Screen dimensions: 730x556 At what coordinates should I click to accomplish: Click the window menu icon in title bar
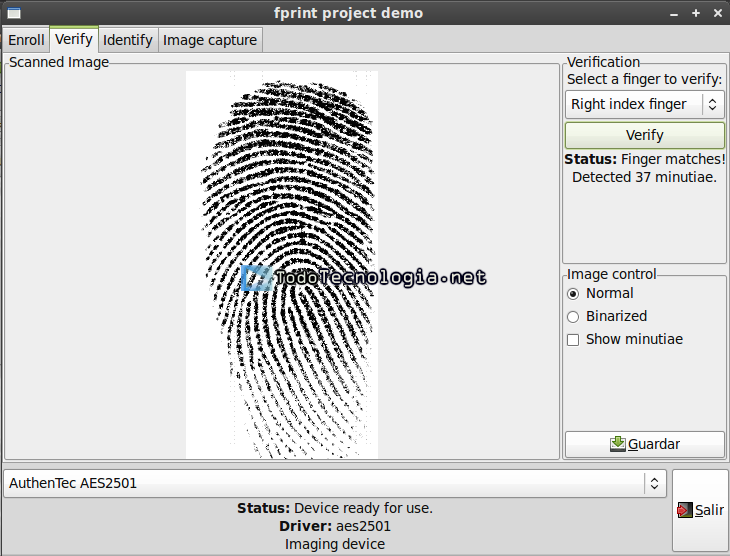14,13
